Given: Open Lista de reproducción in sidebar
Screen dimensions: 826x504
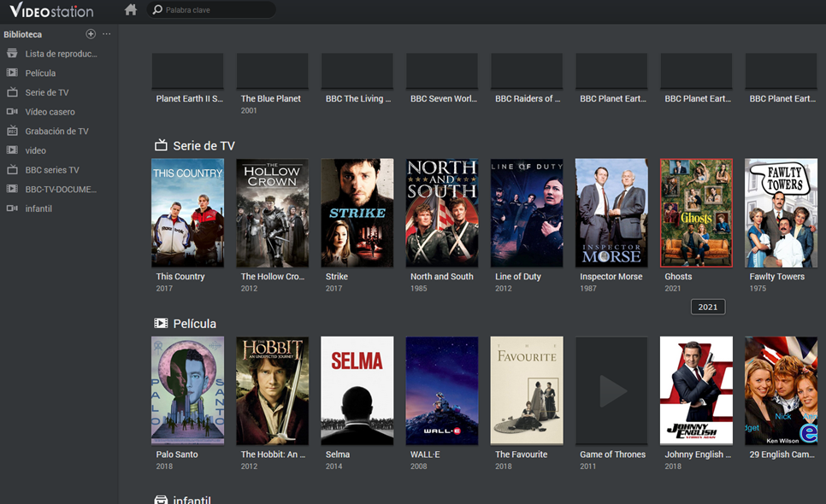Looking at the screenshot, I should point(59,54).
